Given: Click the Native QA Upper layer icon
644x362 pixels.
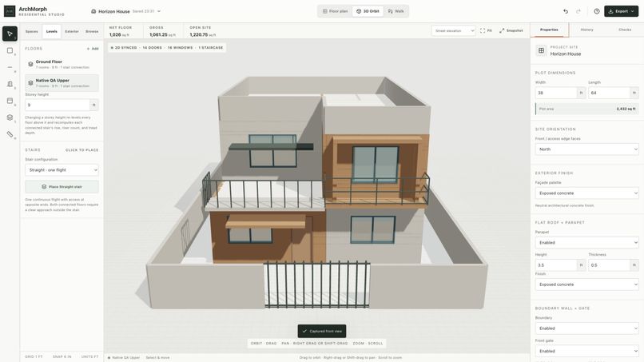Looking at the screenshot, I should 30,83.
